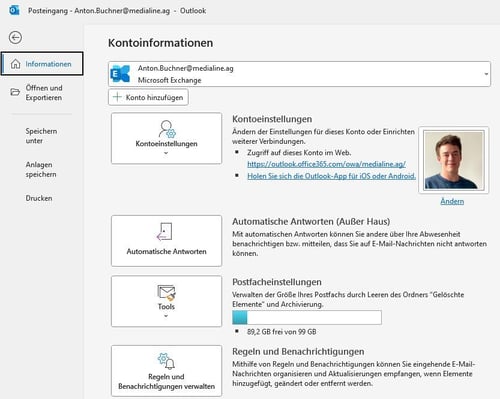The width and height of the screenshot is (500, 399).
Task: Click the profile photo thumbnail
Action: (454, 160)
